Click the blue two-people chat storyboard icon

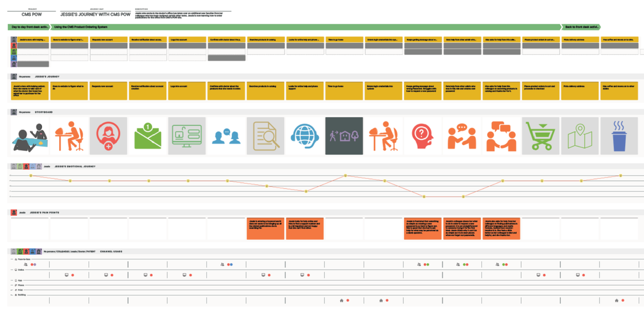(227, 136)
